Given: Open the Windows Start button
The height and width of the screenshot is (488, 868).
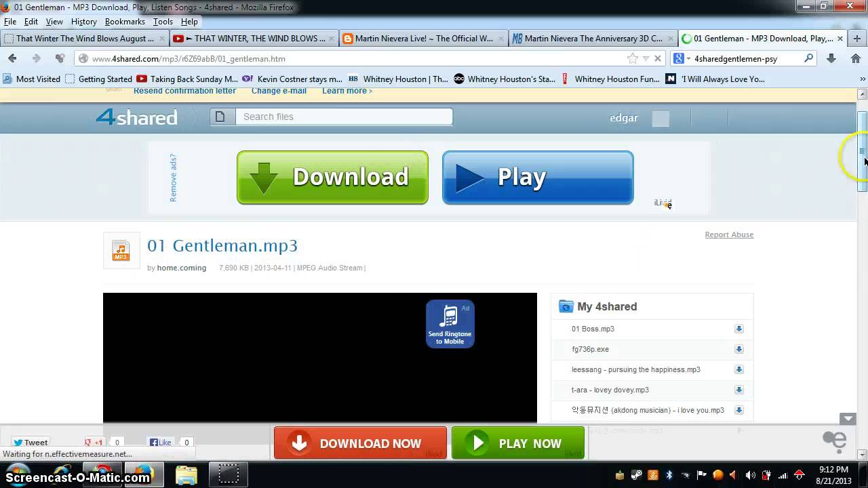Looking at the screenshot, I should click(x=18, y=474).
